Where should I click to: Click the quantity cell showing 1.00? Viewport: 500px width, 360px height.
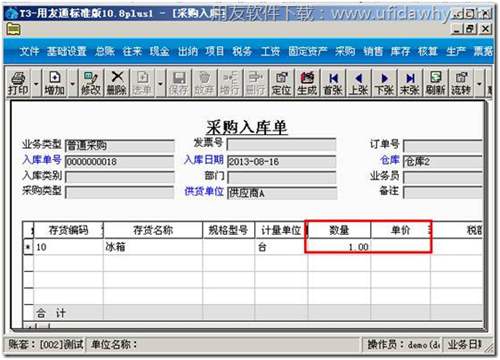pos(339,247)
